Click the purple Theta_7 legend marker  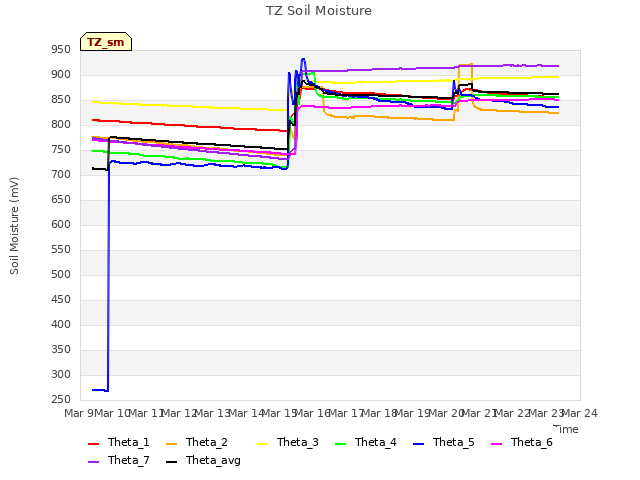[x=93, y=462]
